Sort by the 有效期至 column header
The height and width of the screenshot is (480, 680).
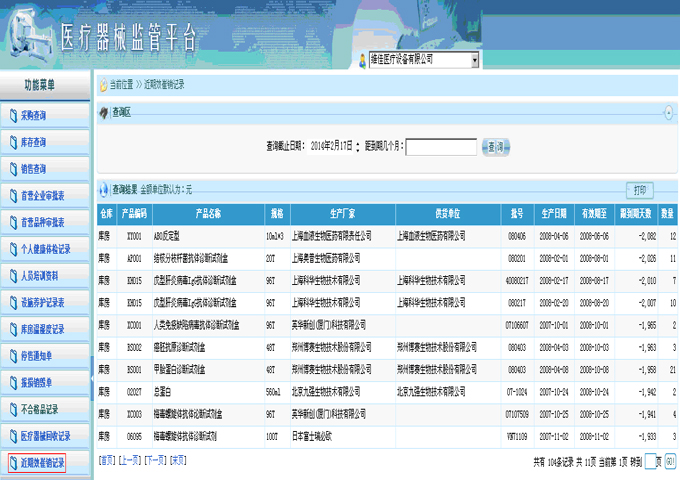click(595, 214)
